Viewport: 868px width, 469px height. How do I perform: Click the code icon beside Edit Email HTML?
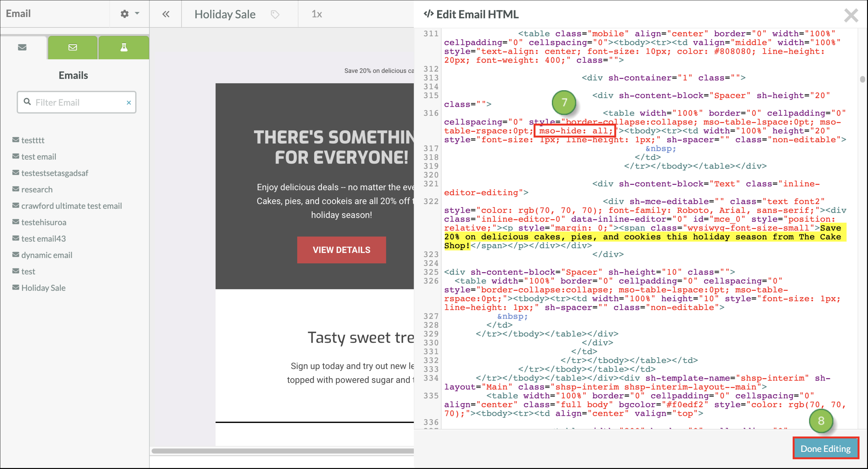(429, 14)
